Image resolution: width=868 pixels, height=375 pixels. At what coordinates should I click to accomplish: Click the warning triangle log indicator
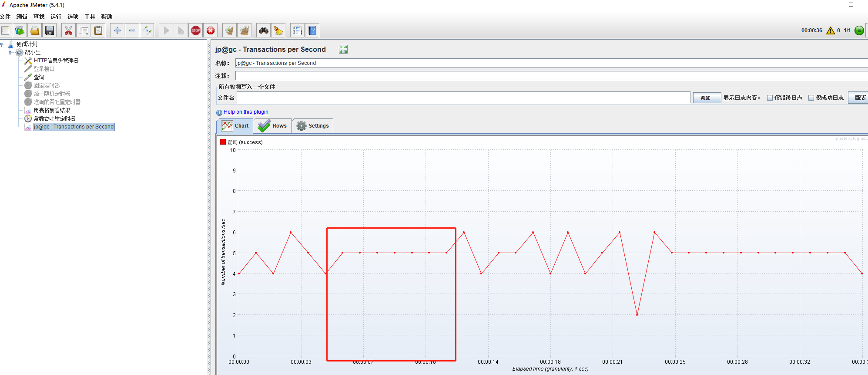pos(831,30)
